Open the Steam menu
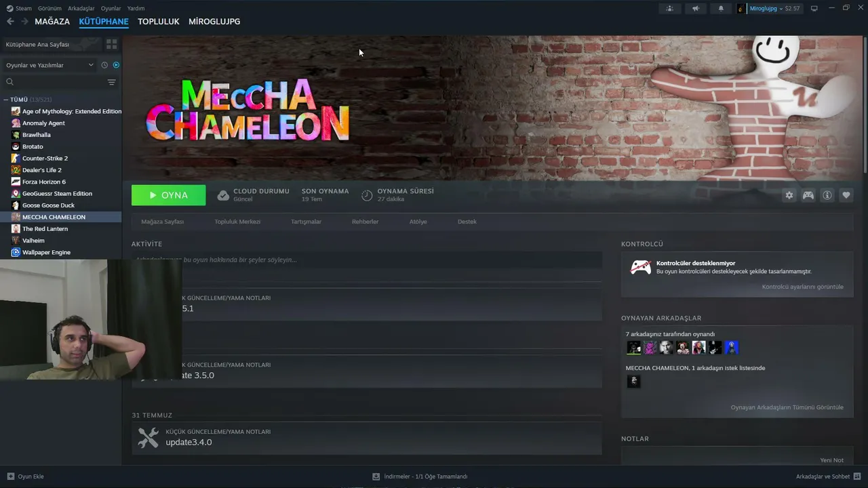 coord(19,8)
